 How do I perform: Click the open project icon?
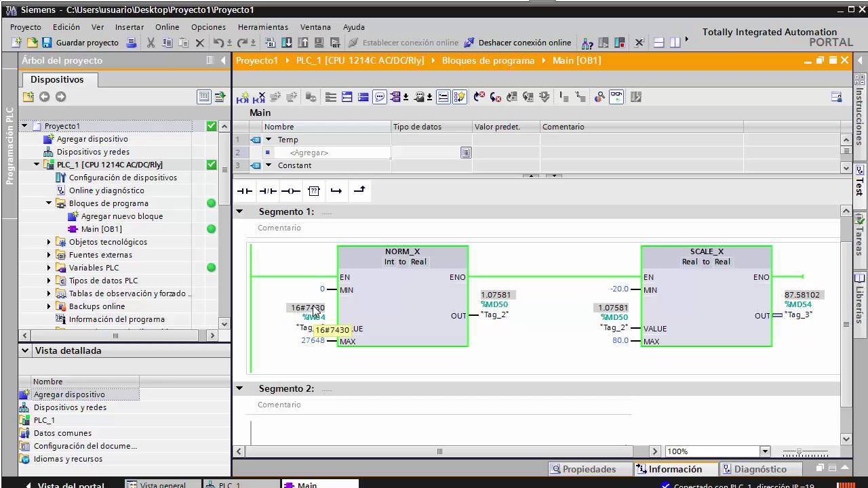(x=32, y=43)
